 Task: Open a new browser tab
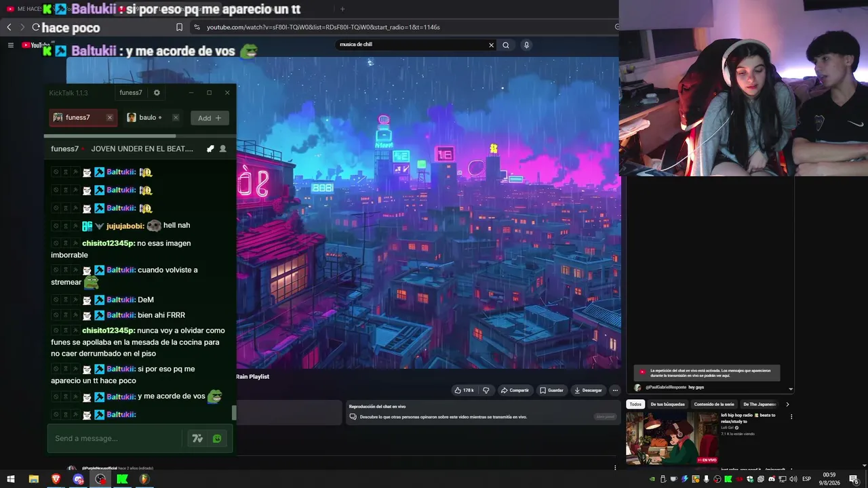[342, 9]
